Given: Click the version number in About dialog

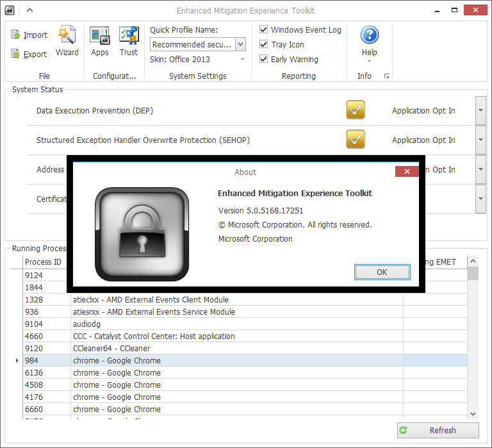Looking at the screenshot, I should pos(261,211).
